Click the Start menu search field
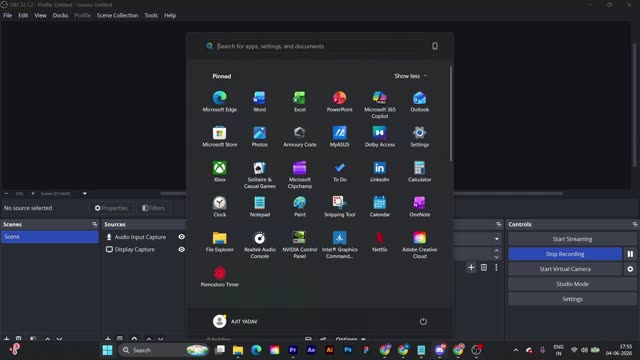 point(314,46)
